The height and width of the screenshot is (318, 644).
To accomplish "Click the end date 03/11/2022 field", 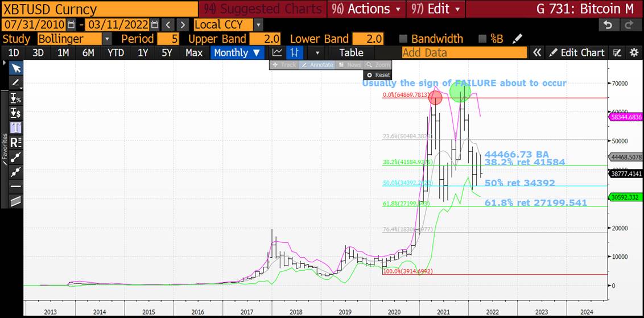I will 117,25.
